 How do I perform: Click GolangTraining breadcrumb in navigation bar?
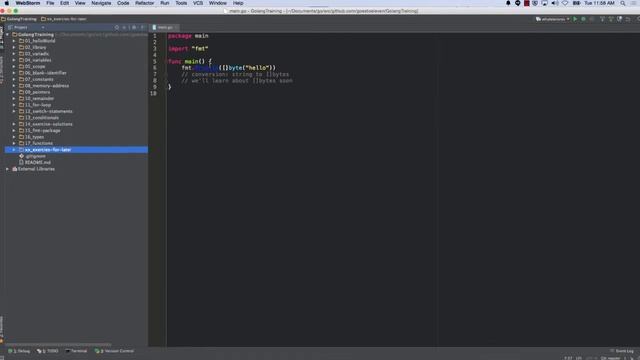pos(19,19)
